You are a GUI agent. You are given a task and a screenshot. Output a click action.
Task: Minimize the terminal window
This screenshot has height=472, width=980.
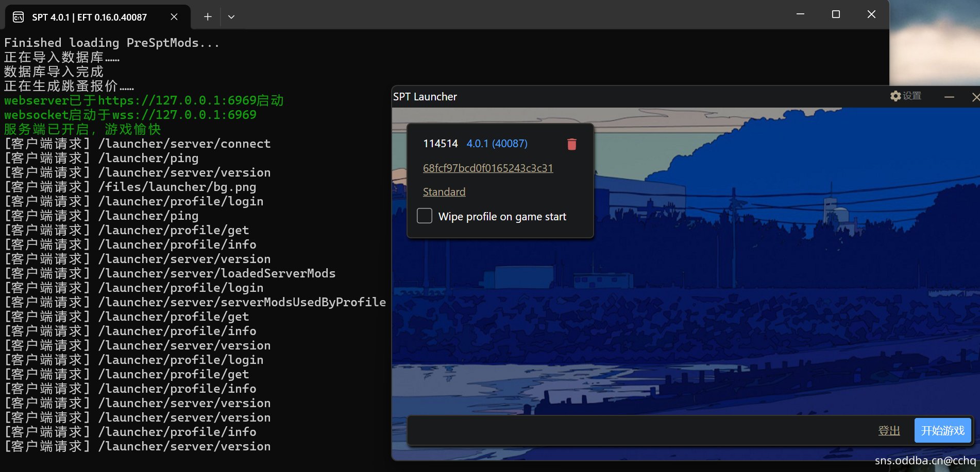[800, 14]
